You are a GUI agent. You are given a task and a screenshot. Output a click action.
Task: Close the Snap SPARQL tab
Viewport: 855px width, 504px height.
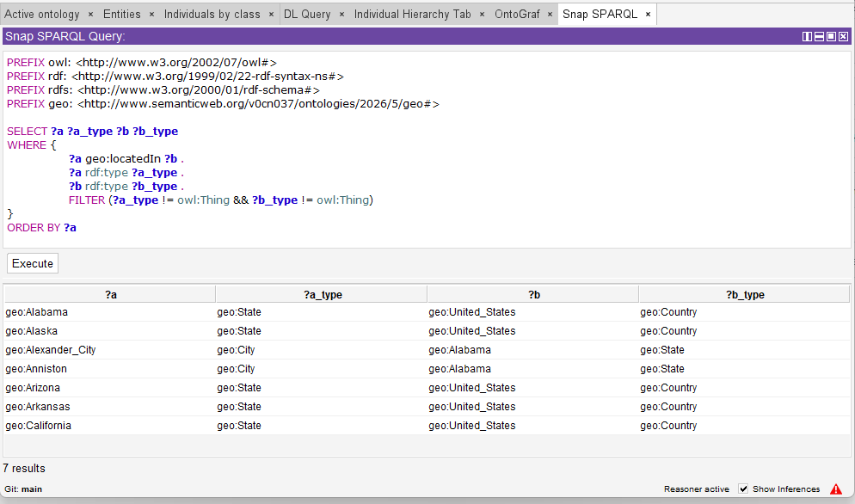click(648, 15)
